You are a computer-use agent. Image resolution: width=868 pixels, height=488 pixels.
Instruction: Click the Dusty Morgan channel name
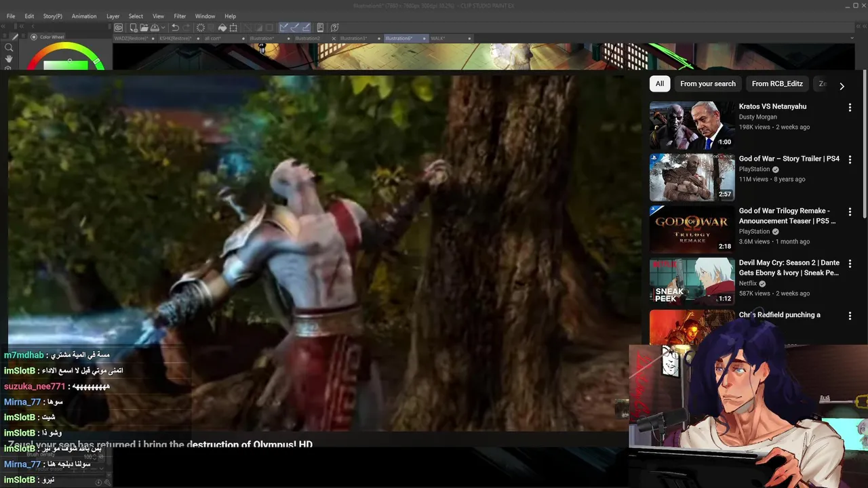tap(758, 117)
